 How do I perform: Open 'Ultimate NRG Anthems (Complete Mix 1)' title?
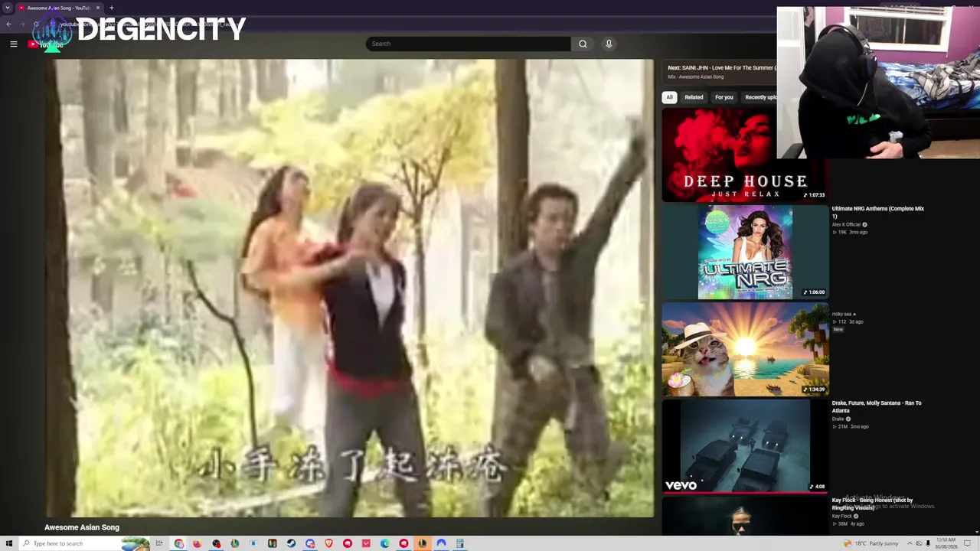tap(878, 212)
